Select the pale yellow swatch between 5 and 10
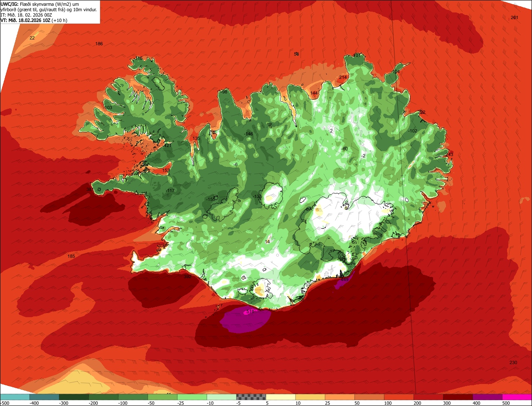Viewport: 532px width, 406px height. (x=280, y=397)
